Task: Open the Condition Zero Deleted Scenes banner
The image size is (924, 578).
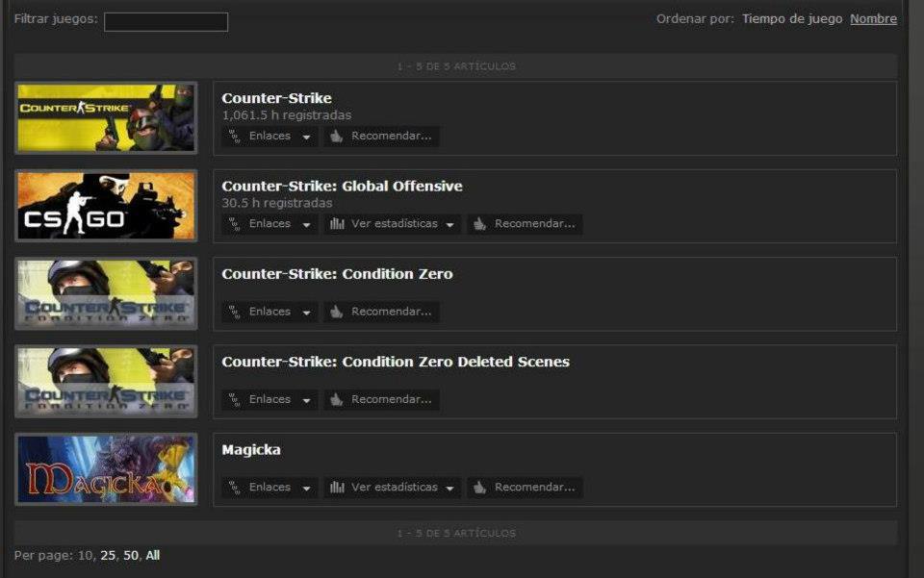Action: pos(106,382)
